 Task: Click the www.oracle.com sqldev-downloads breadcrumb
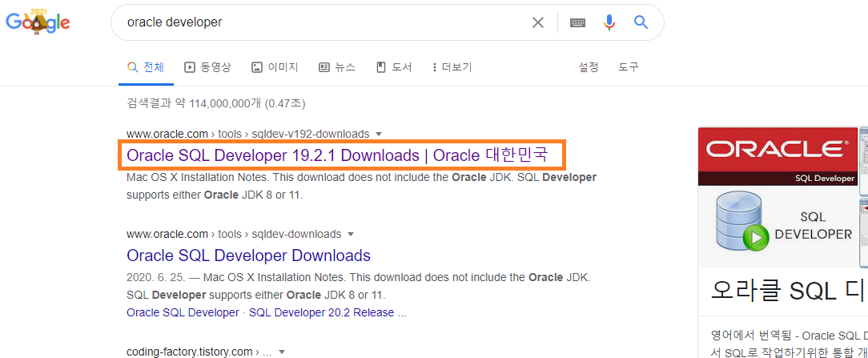(x=234, y=234)
